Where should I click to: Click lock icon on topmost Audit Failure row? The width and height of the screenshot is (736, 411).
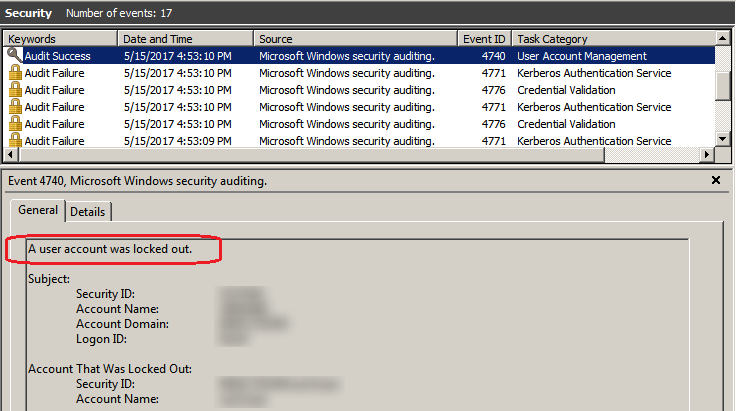[14, 73]
